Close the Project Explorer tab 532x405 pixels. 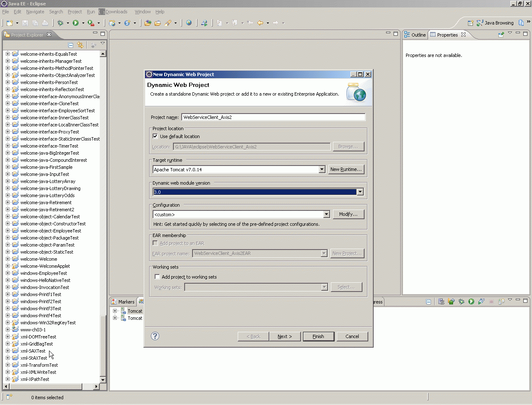point(49,35)
